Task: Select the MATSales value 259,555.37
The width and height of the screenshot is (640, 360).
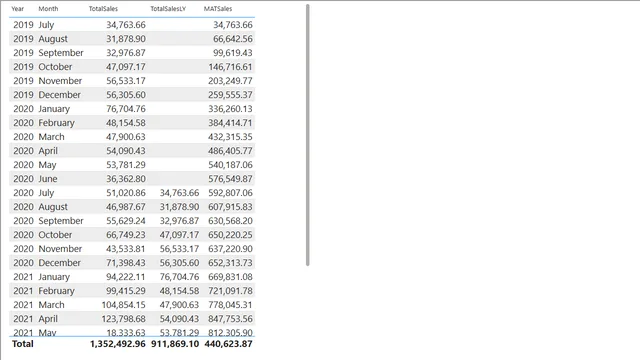Action: [x=230, y=95]
